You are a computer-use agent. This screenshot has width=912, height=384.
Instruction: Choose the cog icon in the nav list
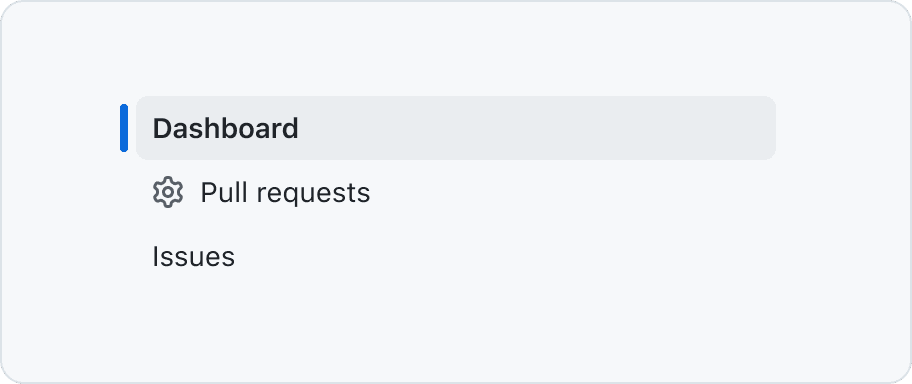[168, 192]
